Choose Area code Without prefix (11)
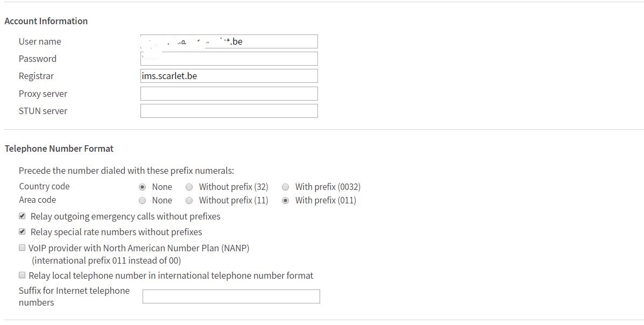The width and height of the screenshot is (644, 325). click(189, 200)
